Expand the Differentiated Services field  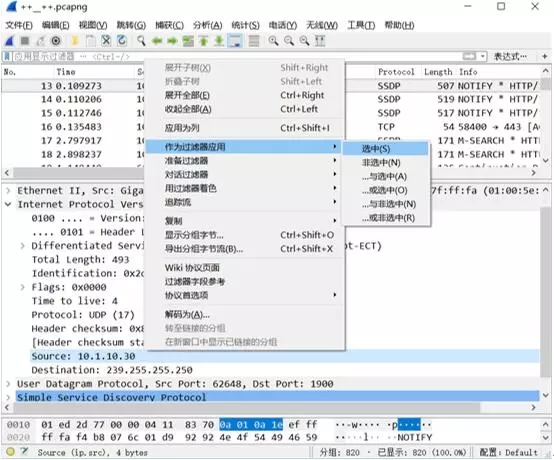(x=22, y=246)
